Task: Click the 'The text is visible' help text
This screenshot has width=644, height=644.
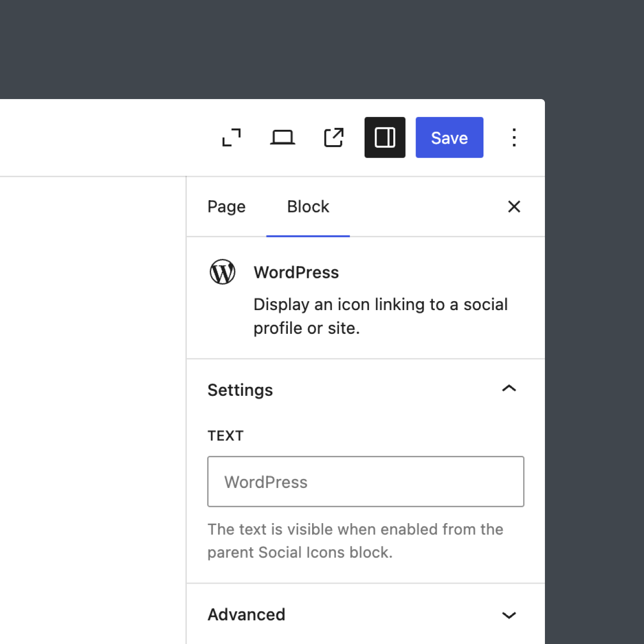Action: (x=355, y=540)
